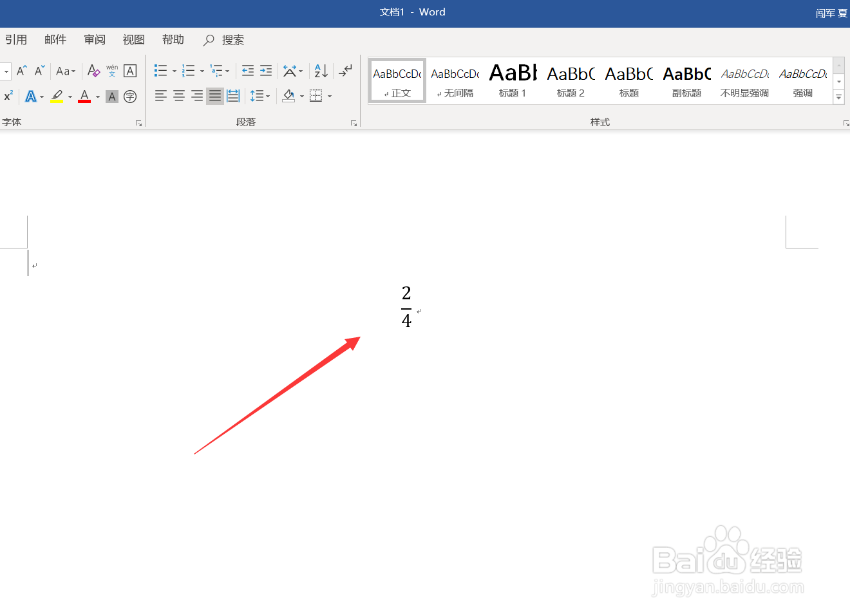Image resolution: width=850 pixels, height=616 pixels.
Task: Apply yellow text highlight color
Action: coord(57,97)
